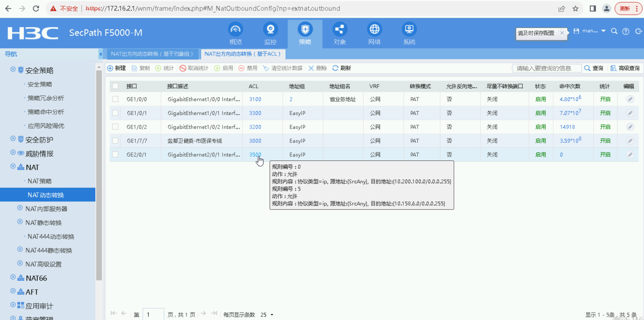Switch to NAT出方向动态转换（基于对象组）tab
This screenshot has width=644, height=320.
tap(152, 54)
